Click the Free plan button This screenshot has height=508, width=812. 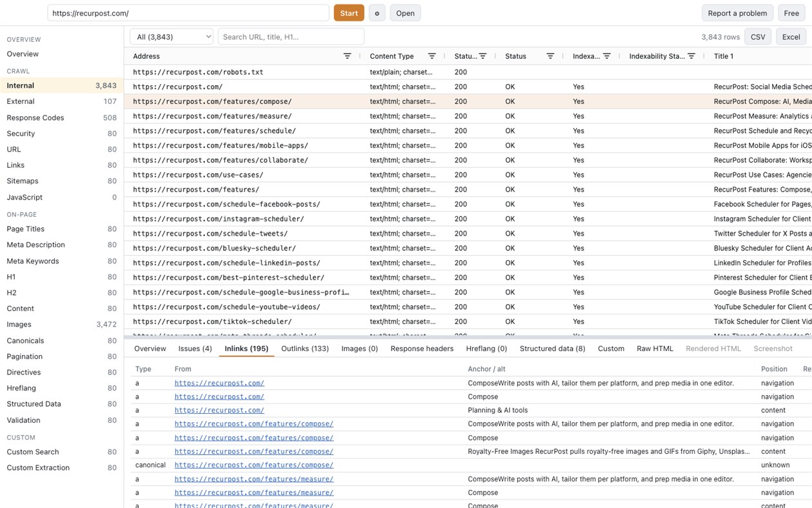(x=791, y=13)
